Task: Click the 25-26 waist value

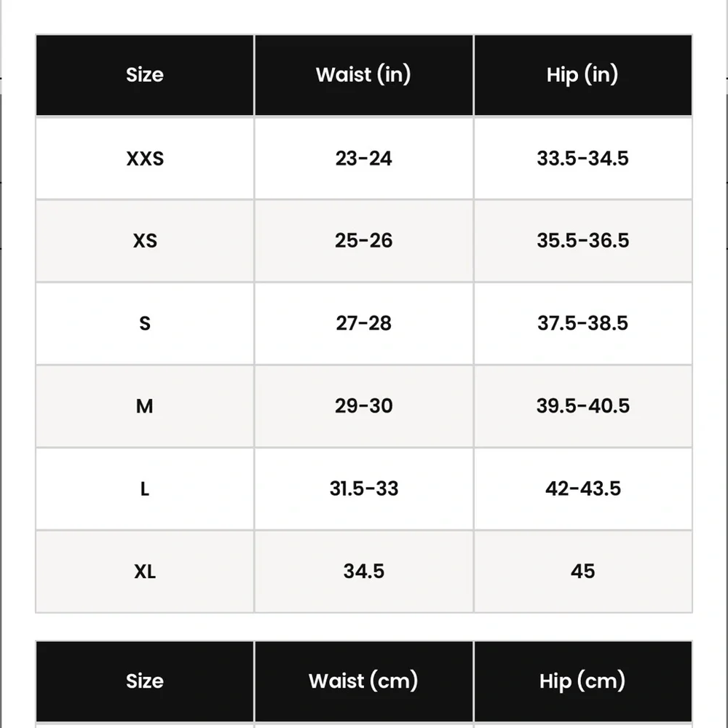Action: coord(363,241)
